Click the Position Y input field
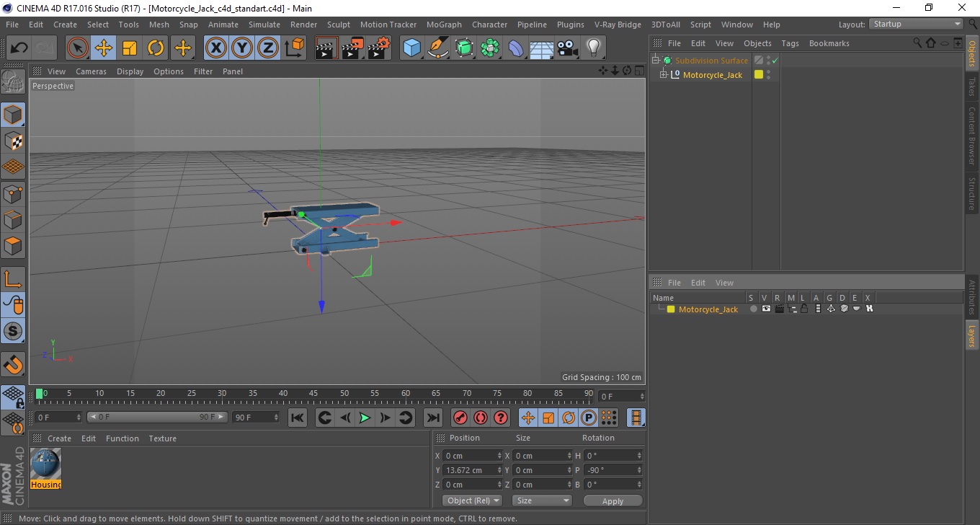The width and height of the screenshot is (980, 525). pyautogui.click(x=473, y=470)
